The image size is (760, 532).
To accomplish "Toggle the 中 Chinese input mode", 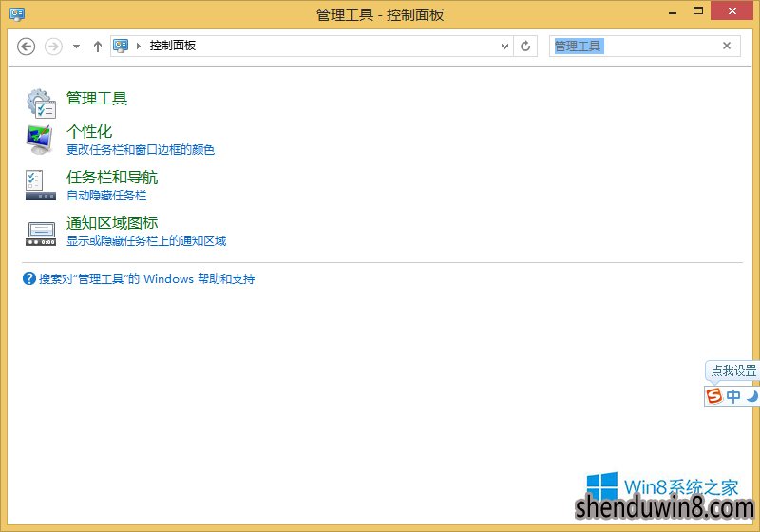I will tap(733, 396).
